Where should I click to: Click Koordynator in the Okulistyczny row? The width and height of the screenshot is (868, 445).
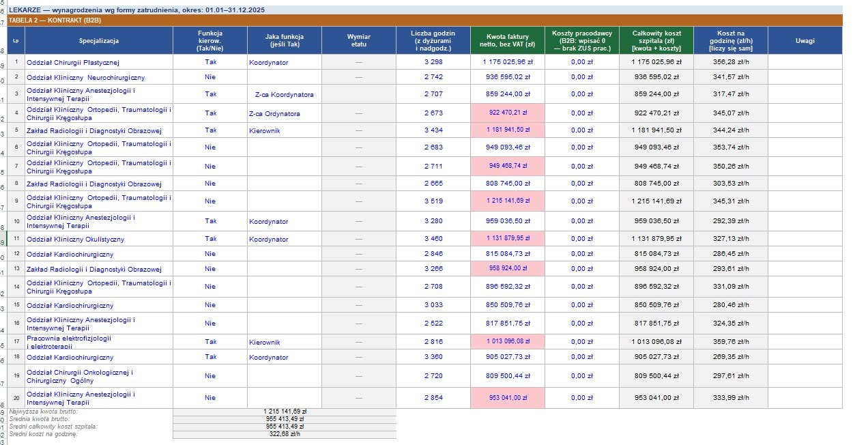tap(285, 239)
